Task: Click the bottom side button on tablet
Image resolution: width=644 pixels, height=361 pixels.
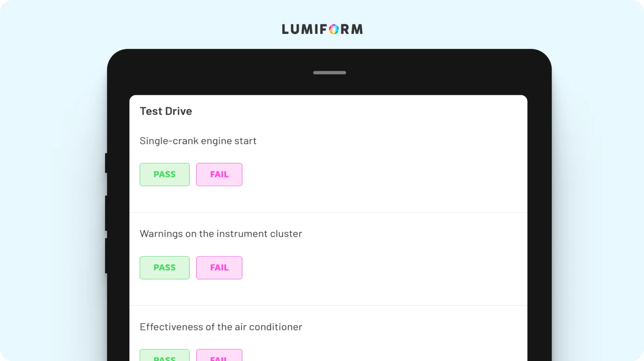Action: pos(106,256)
